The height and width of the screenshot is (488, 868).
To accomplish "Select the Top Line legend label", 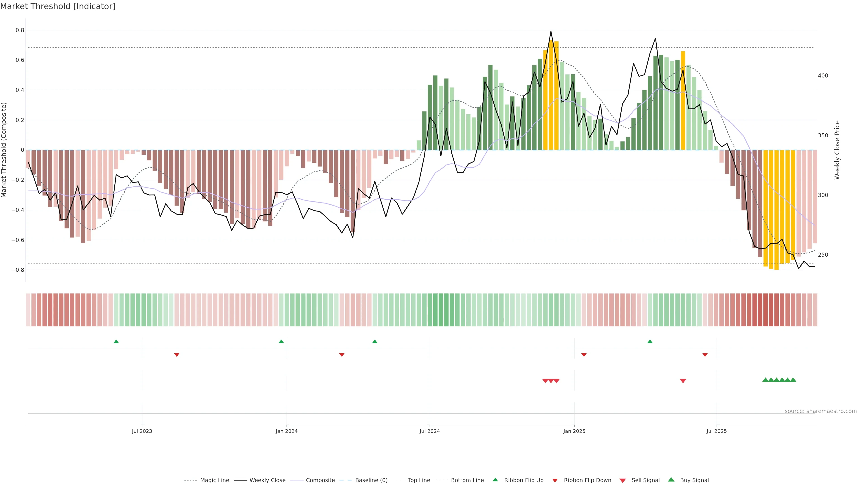I will 419,480.
